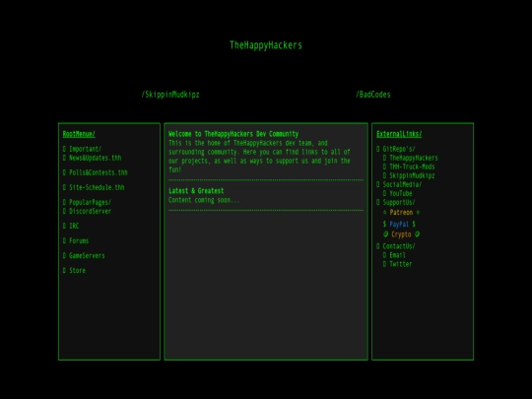Open the Email contact link

[397, 255]
